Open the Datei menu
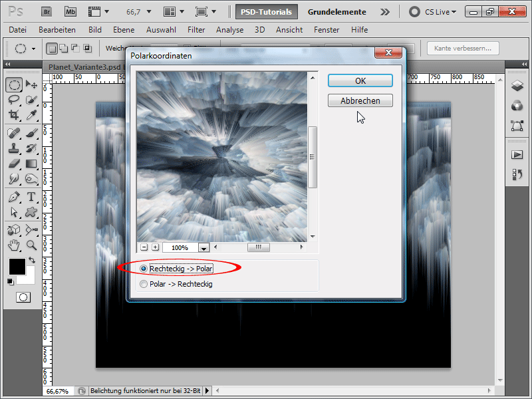This screenshot has width=532, height=399. (x=18, y=30)
